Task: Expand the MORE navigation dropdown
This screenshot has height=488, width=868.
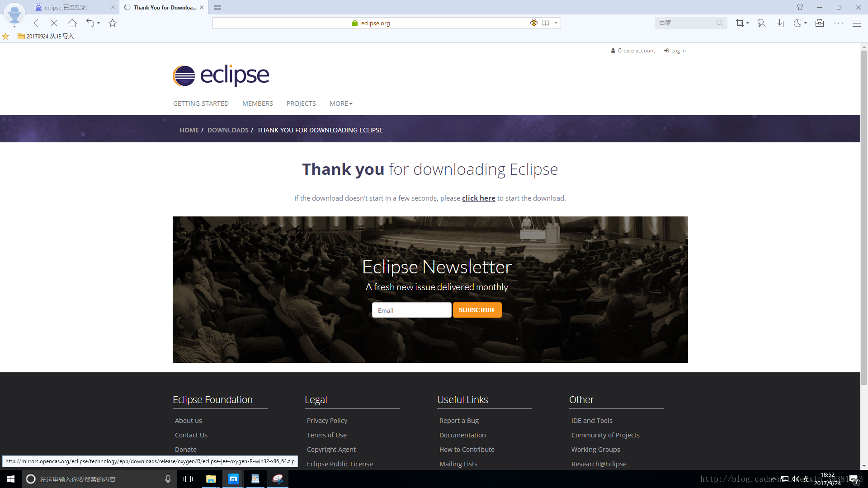Action: coord(340,103)
